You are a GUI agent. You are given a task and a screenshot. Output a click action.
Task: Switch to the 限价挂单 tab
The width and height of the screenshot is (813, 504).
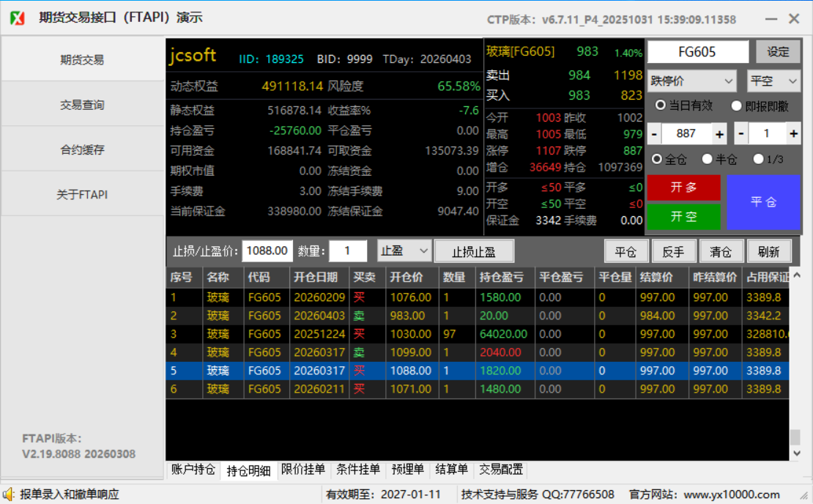[x=303, y=470]
